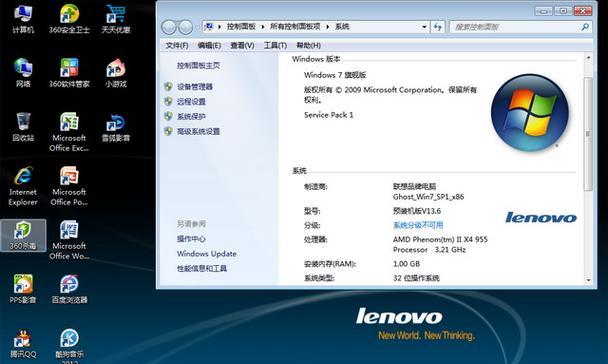Launch Microsoft Office Word shortcut
Image resolution: width=608 pixels, height=364 pixels.
(69, 240)
